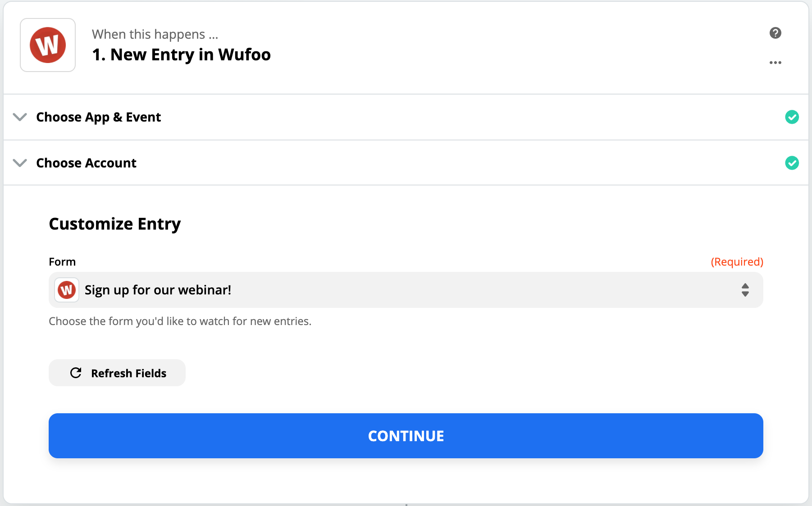Click the (Required) label next to Form

(x=737, y=262)
